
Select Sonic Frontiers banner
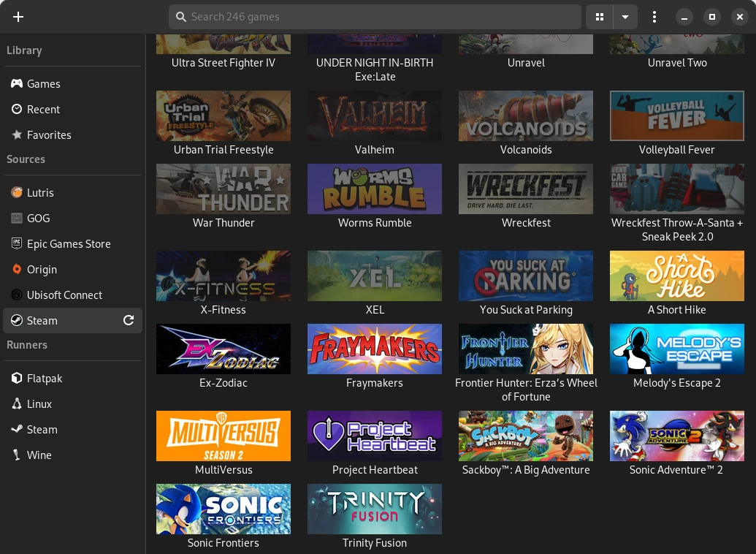click(224, 509)
